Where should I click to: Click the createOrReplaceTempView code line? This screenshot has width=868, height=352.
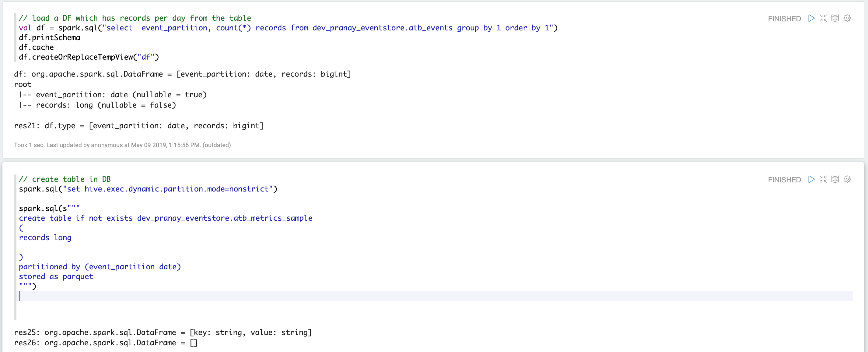tap(89, 57)
